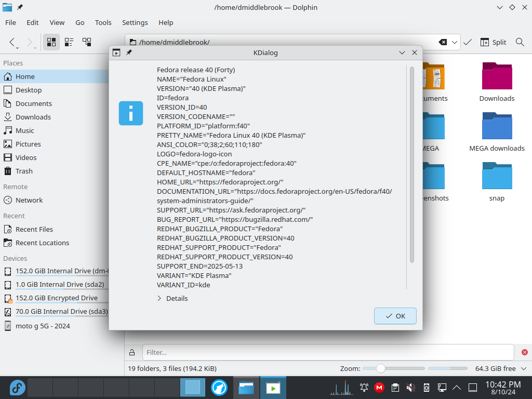Screen dimensions: 532x399
Task: Expand Details in KDialog
Action: (x=172, y=298)
